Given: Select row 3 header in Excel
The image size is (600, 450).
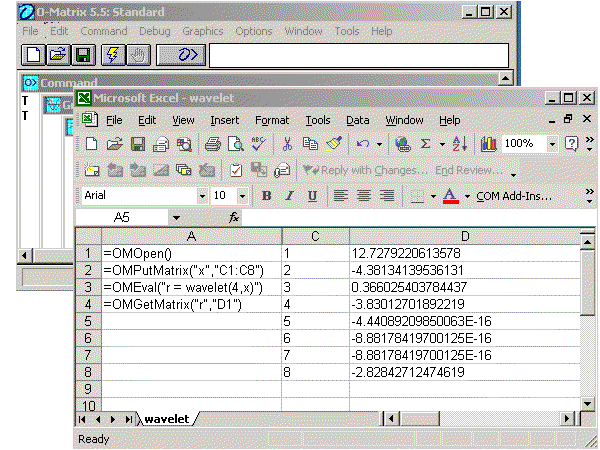Looking at the screenshot, I should coord(88,287).
